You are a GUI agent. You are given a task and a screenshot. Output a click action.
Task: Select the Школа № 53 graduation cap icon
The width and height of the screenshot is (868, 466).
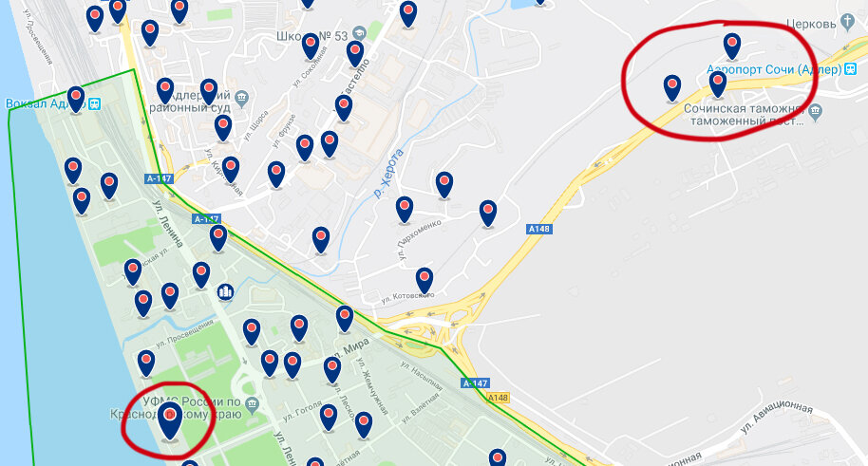359,33
